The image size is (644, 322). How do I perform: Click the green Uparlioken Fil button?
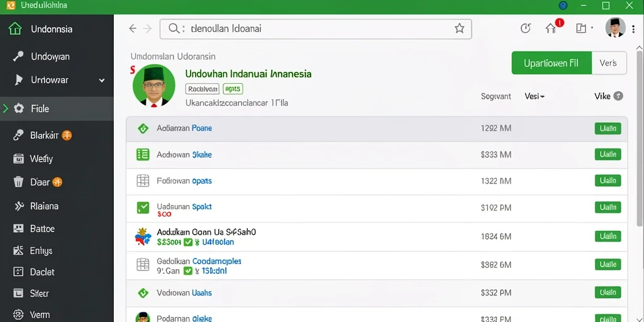pyautogui.click(x=552, y=63)
